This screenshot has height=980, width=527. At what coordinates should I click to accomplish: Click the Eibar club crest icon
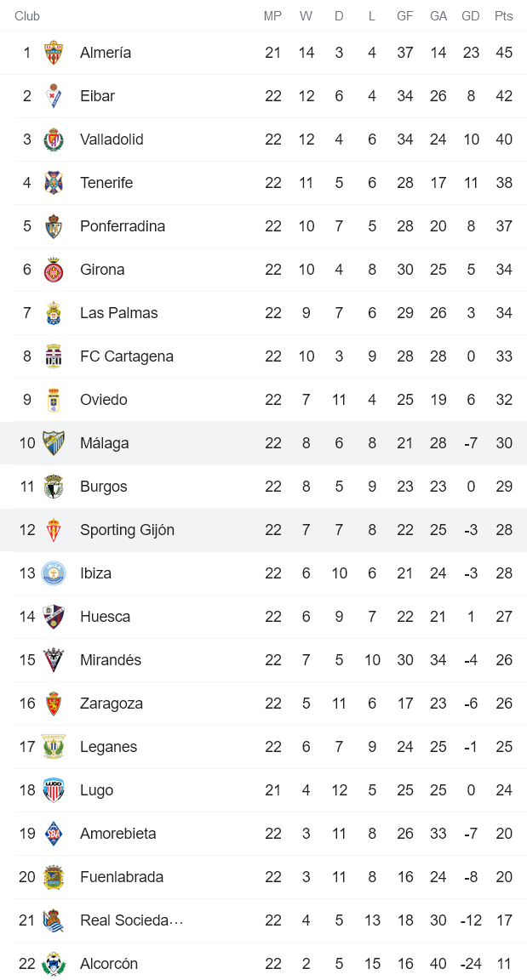pyautogui.click(x=54, y=96)
